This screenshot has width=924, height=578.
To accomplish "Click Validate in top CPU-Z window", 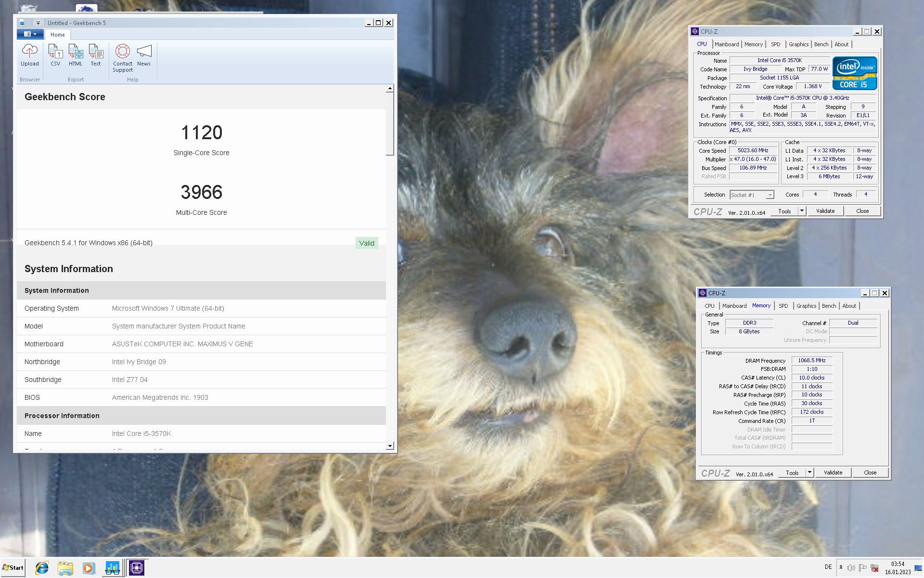I will pos(825,211).
